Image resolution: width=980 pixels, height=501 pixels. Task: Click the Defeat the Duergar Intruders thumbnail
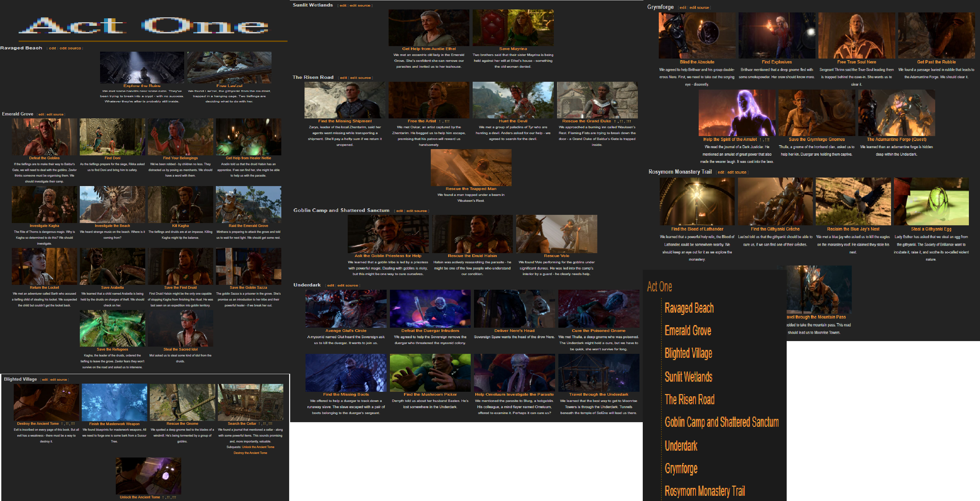pos(430,309)
